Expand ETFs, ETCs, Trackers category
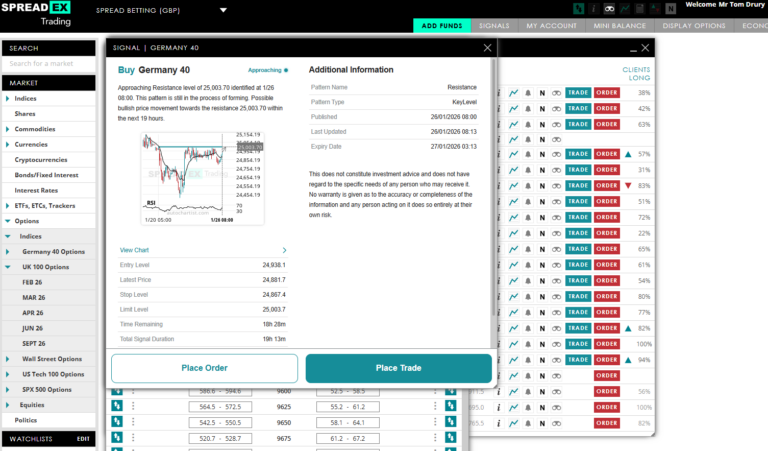This screenshot has height=451, width=768. coord(7,206)
